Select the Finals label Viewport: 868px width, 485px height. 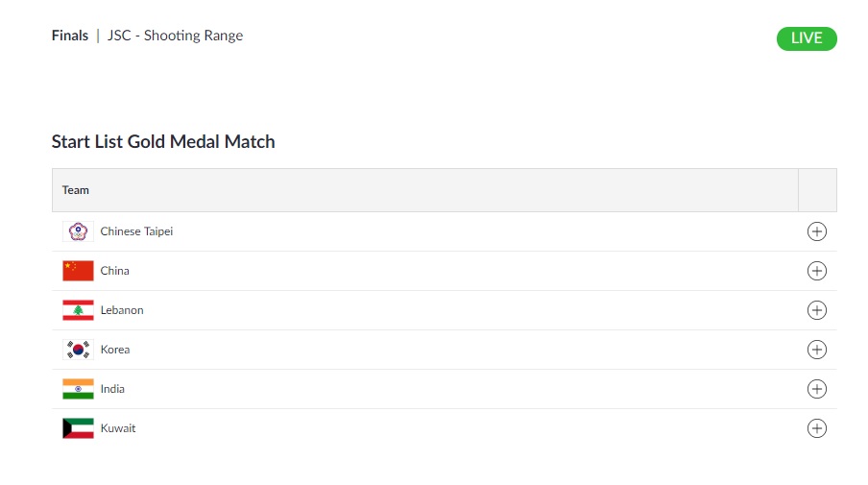70,36
